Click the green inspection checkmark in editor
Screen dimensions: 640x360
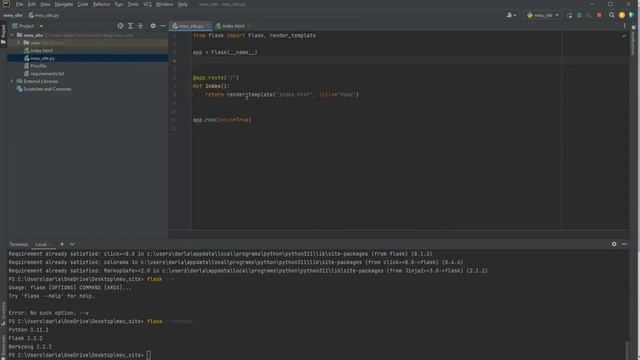(624, 36)
